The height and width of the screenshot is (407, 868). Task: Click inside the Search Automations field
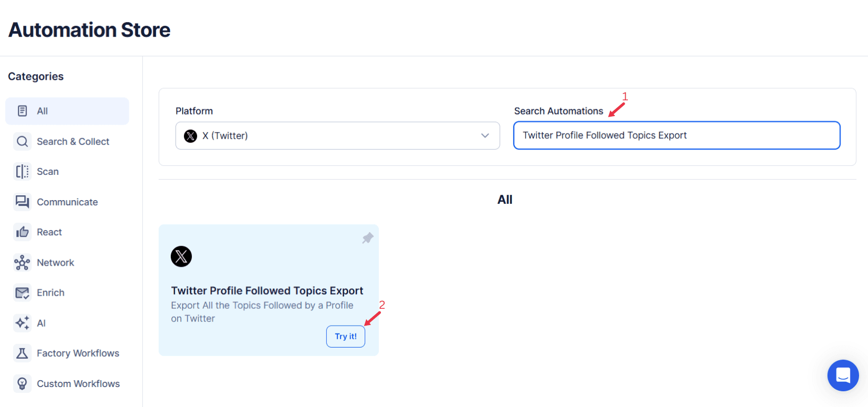pyautogui.click(x=676, y=135)
